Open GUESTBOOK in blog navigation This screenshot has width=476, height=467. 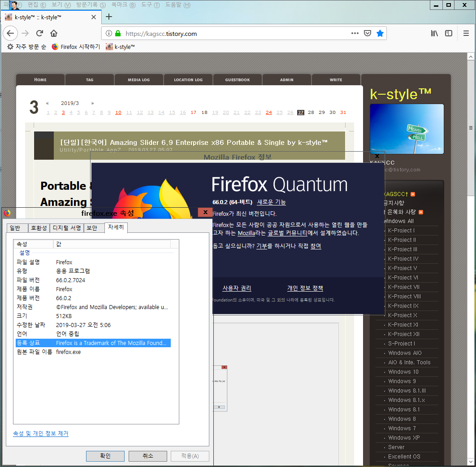[x=238, y=79]
